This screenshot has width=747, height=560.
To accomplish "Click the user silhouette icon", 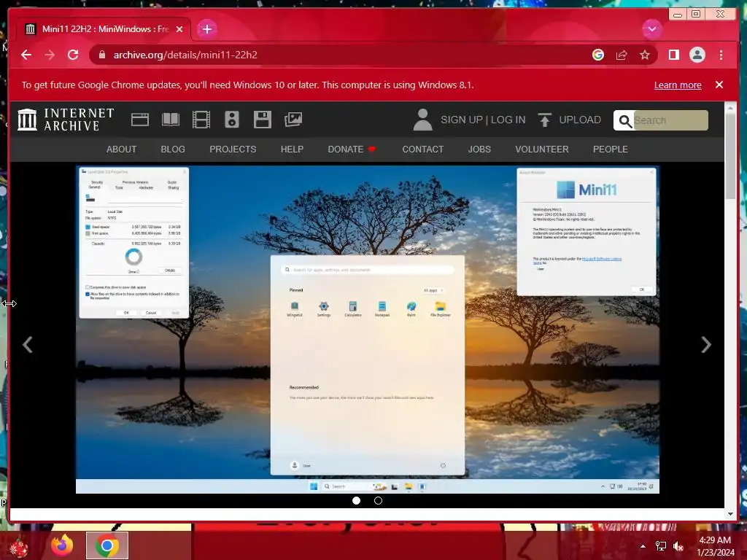I will click(422, 120).
